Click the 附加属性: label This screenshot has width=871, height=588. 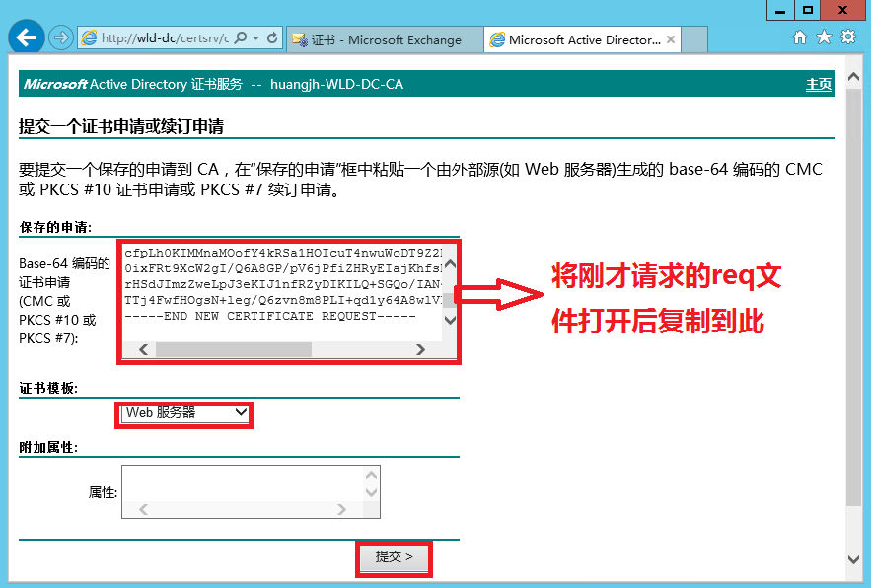(48, 447)
